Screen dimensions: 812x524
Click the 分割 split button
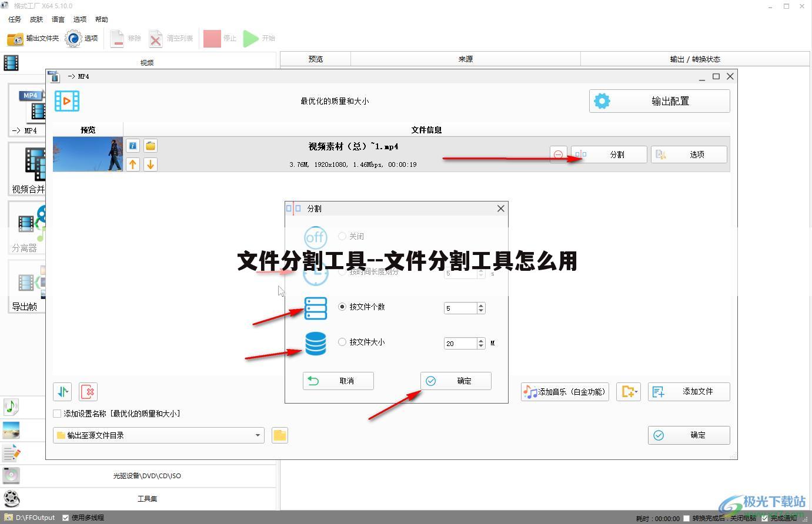(x=609, y=154)
